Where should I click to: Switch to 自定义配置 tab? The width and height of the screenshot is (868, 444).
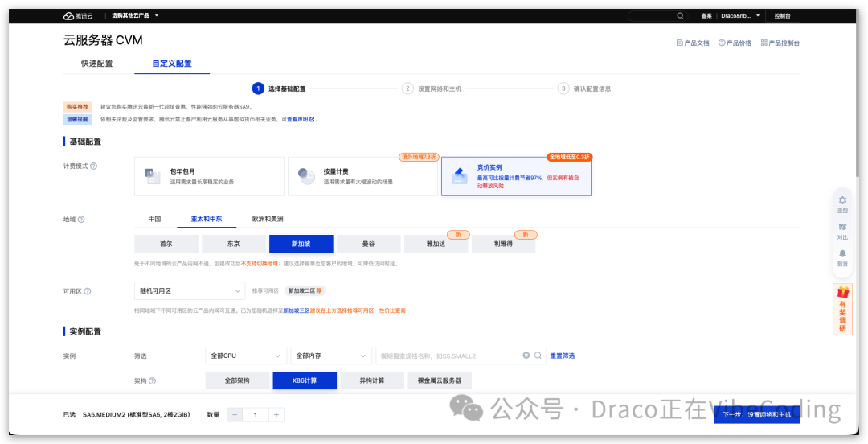point(172,64)
